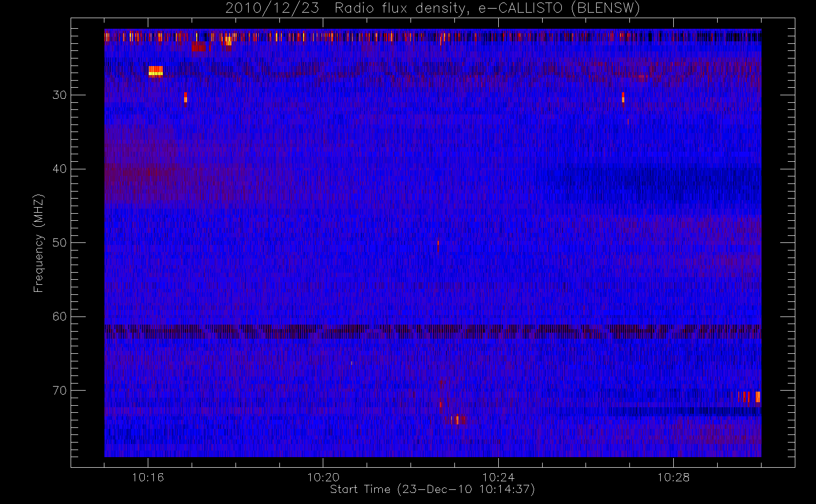The width and height of the screenshot is (816, 504).
Task: Click the '70' frequency tick label
Action: [60, 391]
